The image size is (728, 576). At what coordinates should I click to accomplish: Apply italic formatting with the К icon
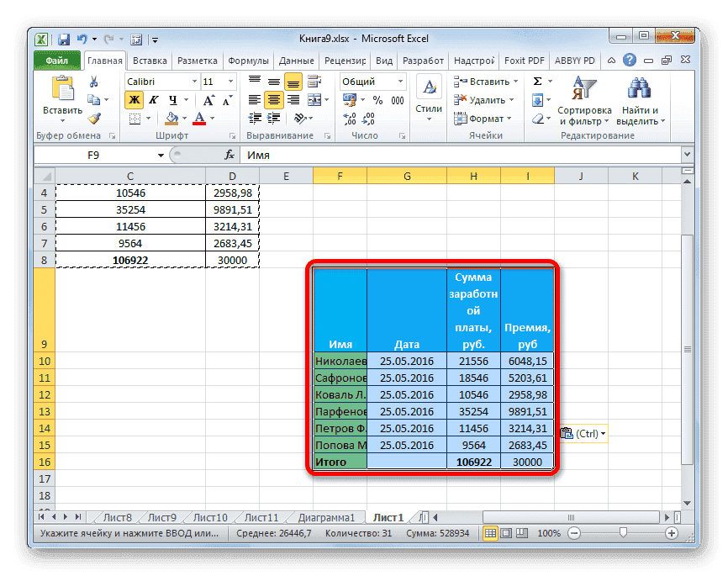(x=155, y=100)
